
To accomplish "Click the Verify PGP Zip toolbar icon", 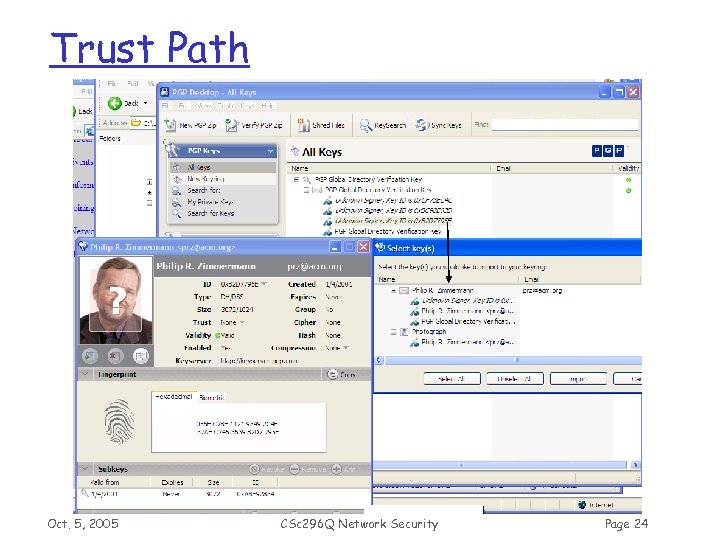I will [231, 125].
